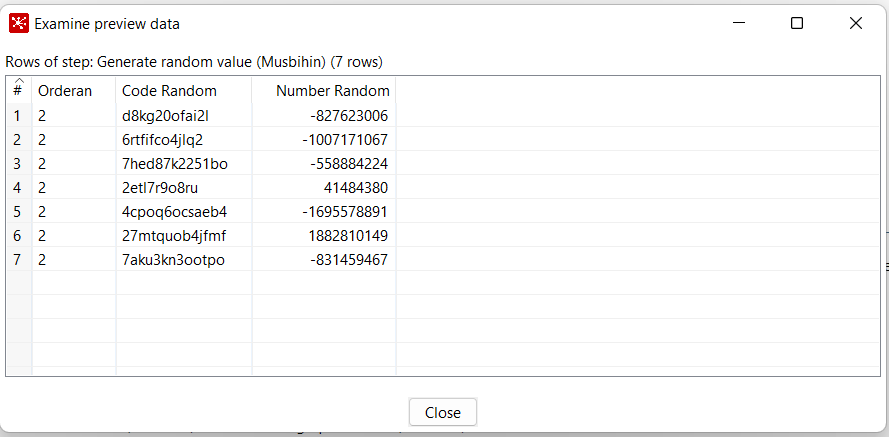Select value -827623006
This screenshot has height=437, width=889.
click(324, 116)
